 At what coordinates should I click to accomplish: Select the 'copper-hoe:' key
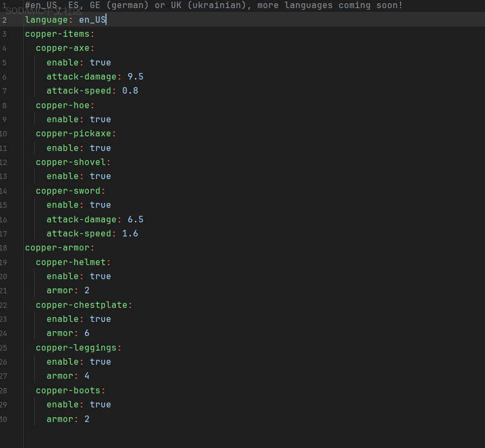tap(65, 106)
